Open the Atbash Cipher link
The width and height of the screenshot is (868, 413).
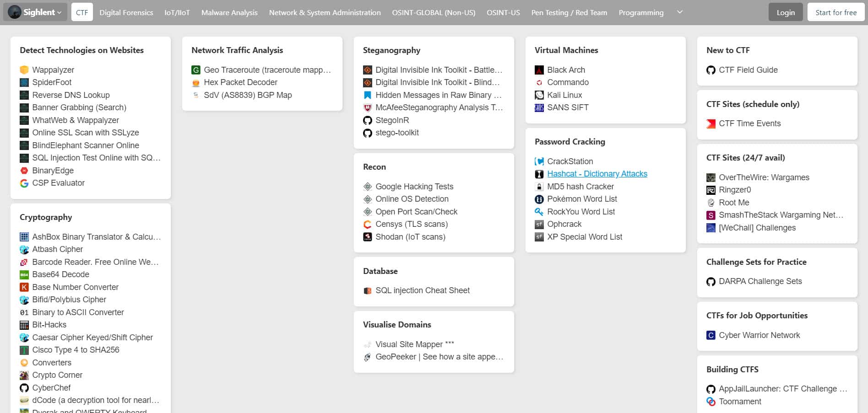coord(58,249)
